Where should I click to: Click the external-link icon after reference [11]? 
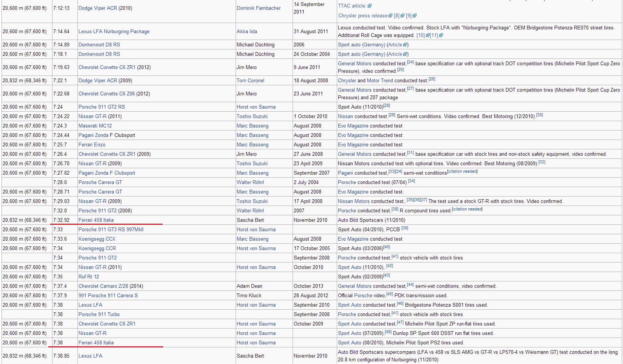click(441, 35)
